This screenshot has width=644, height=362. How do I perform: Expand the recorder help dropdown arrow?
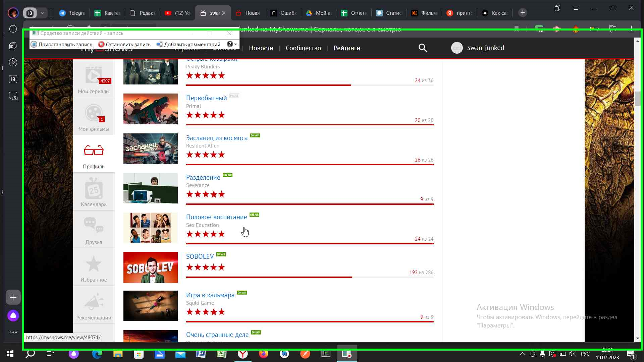tap(236, 44)
